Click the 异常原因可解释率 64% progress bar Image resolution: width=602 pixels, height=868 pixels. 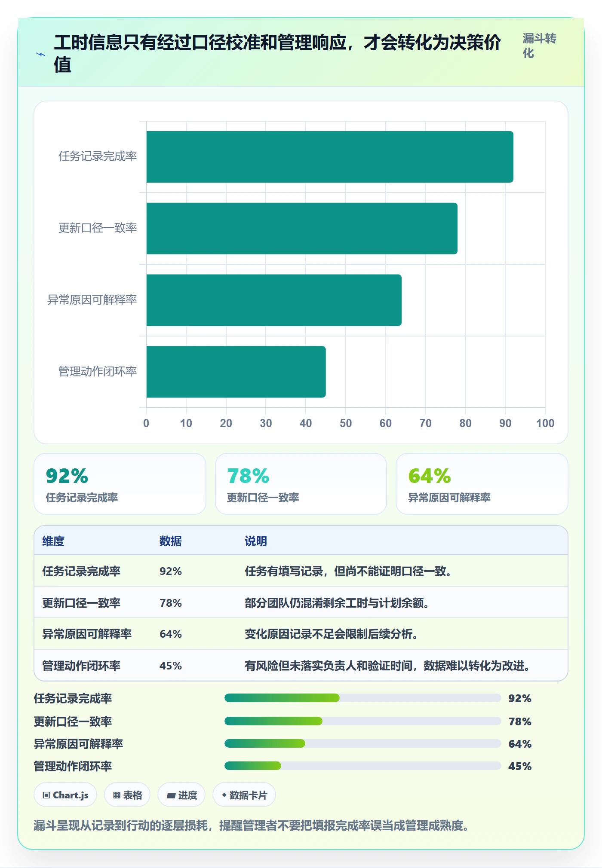point(363,743)
